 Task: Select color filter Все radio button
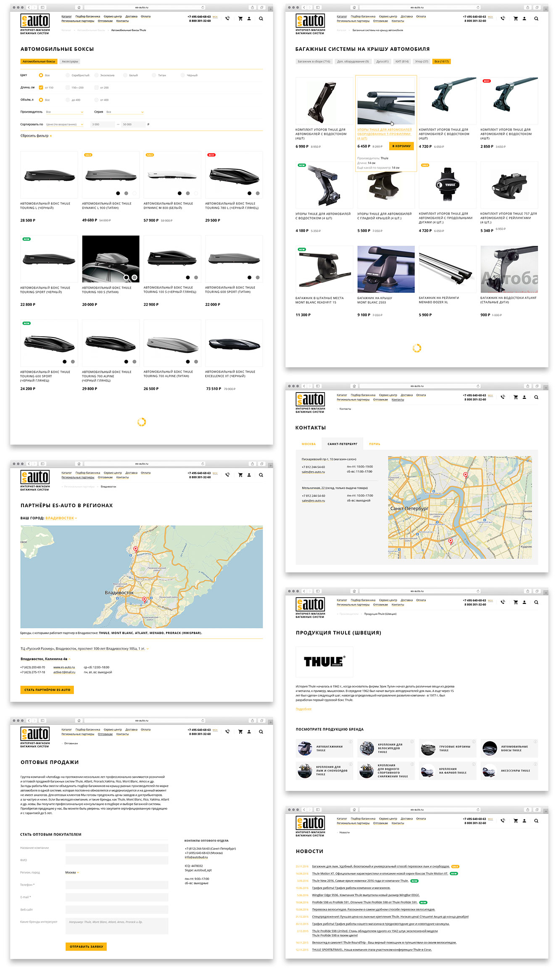click(41, 75)
